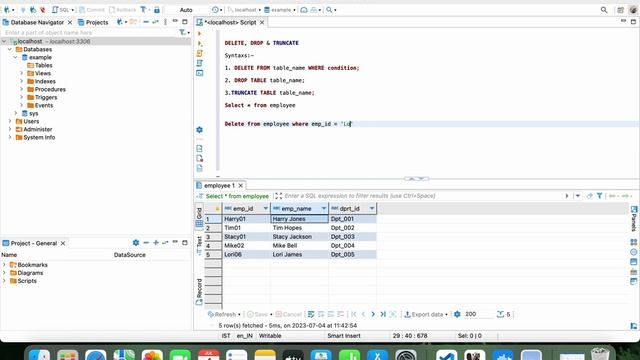Expand the Indexes folder
Viewport: 640px width, 360px height.
coord(22,81)
